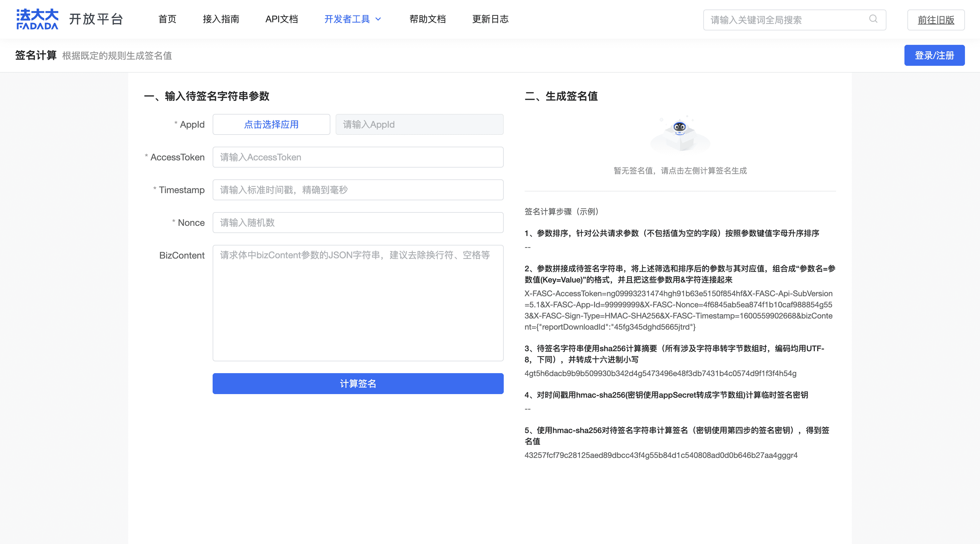Click the BizContent JSON text area
This screenshot has width=980, height=544.
(358, 303)
